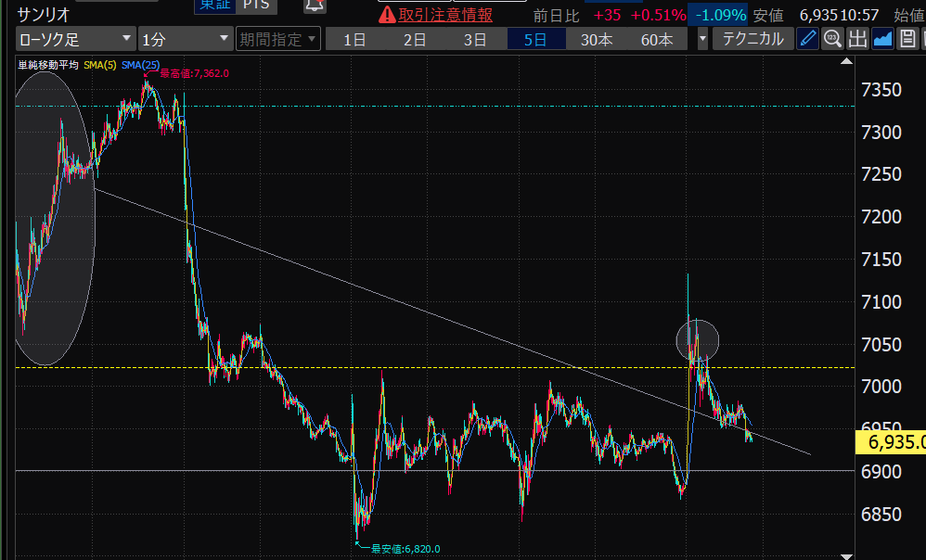This screenshot has width=926, height=560.
Task: Click the red warning triangle icon
Action: pyautogui.click(x=387, y=15)
